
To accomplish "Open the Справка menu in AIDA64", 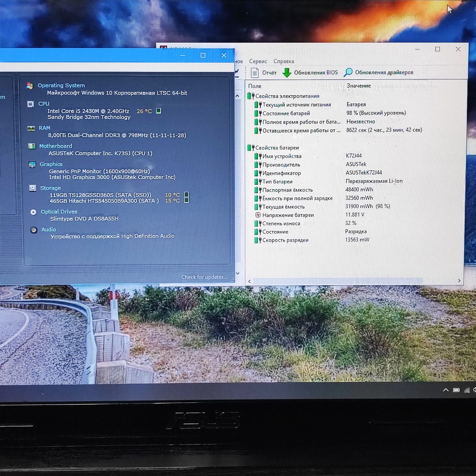I will point(284,61).
